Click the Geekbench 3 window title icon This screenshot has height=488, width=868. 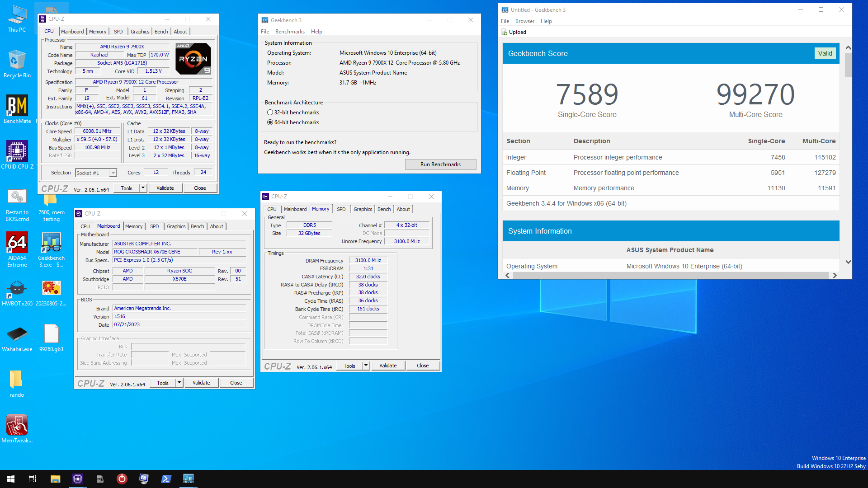point(265,20)
